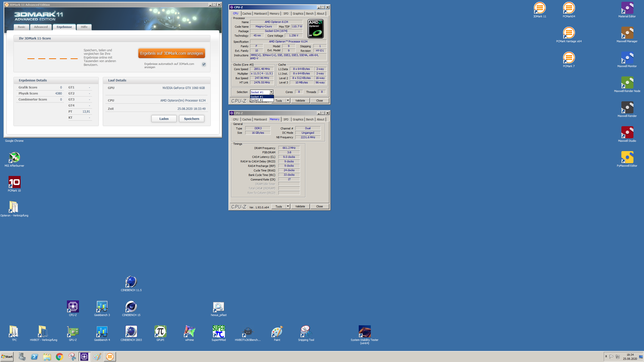Viewport: 644px width, 362px height.
Task: Open the TPC folder shortcut
Action: [x=14, y=334]
